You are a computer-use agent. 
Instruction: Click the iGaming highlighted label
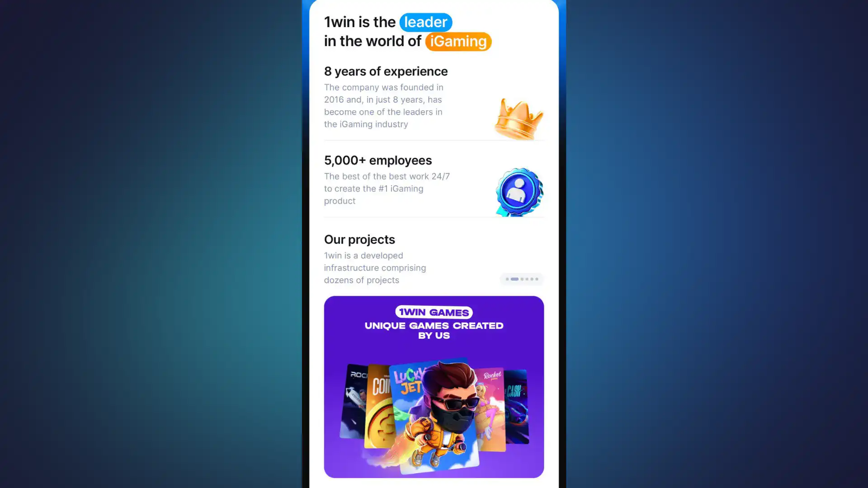click(x=458, y=41)
